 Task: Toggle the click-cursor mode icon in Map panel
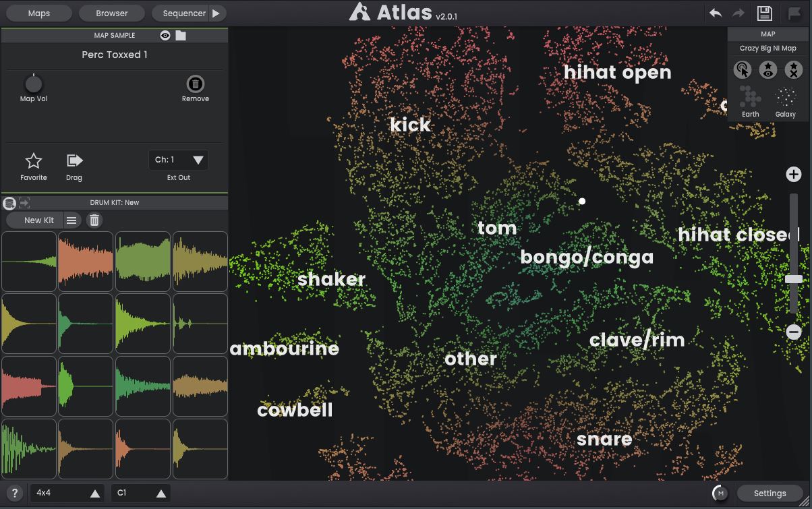pos(743,69)
